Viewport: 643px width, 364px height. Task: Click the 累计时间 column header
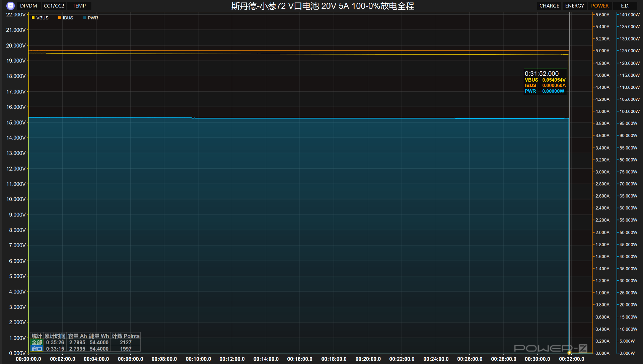pos(55,336)
